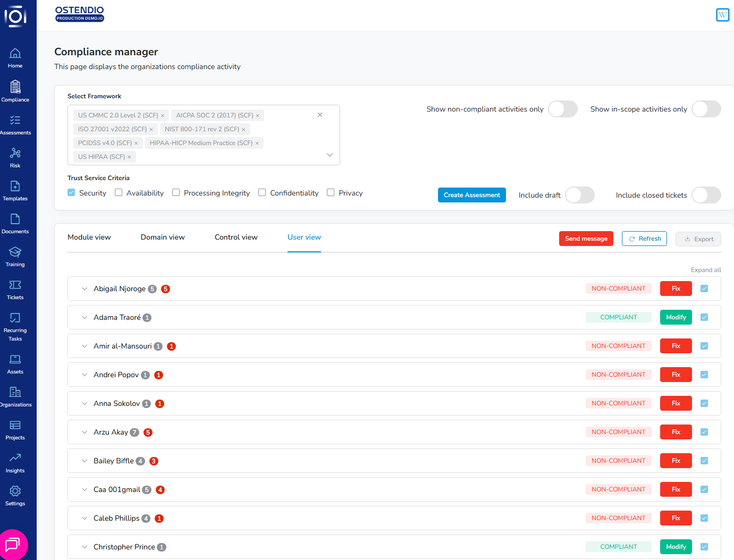Switch to the Control view tab

pyautogui.click(x=236, y=237)
